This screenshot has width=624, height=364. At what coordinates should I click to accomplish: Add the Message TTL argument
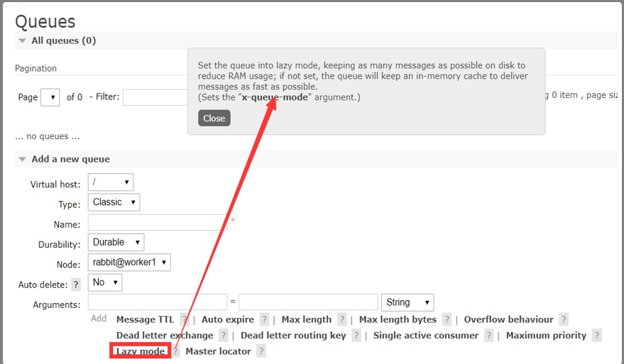point(146,319)
